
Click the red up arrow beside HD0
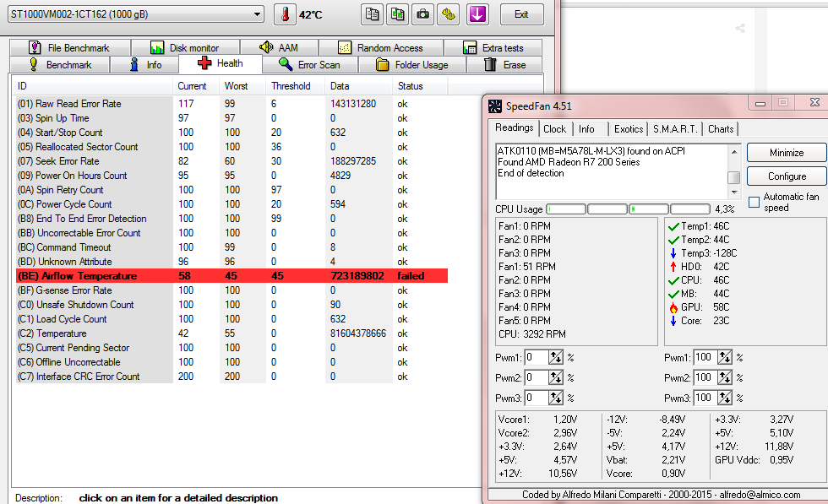coord(673,267)
